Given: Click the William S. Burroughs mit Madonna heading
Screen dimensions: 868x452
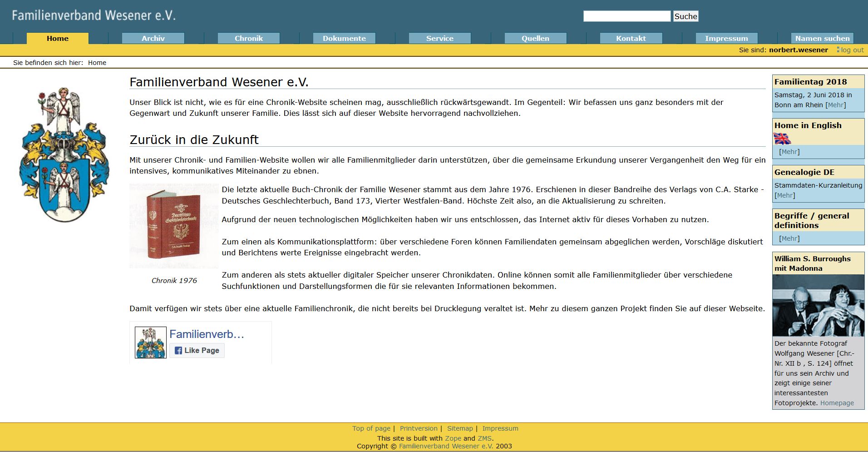Looking at the screenshot, I should (813, 263).
